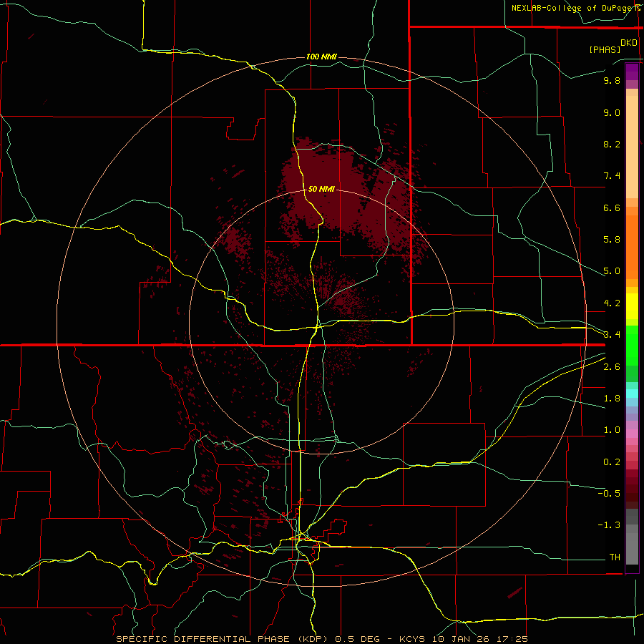Click the 100 NMI range ring label
This screenshot has height=644, width=644.
(x=321, y=57)
